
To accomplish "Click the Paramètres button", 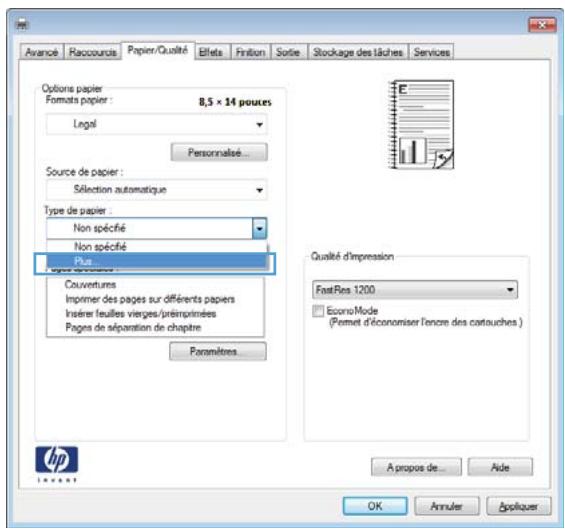I will pyautogui.click(x=218, y=351).
